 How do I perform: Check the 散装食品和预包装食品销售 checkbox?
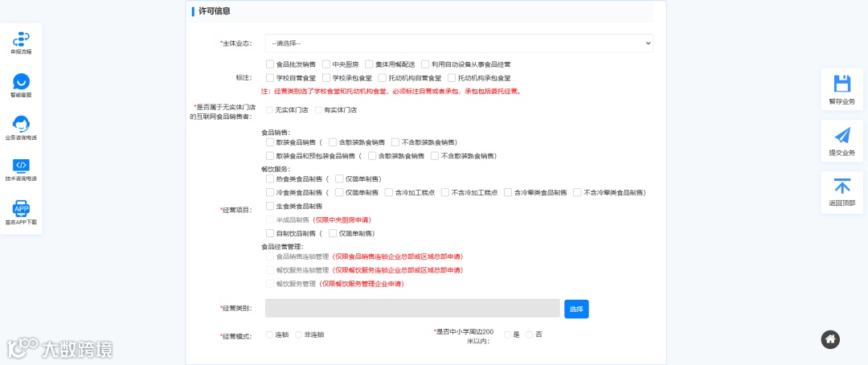pyautogui.click(x=269, y=156)
